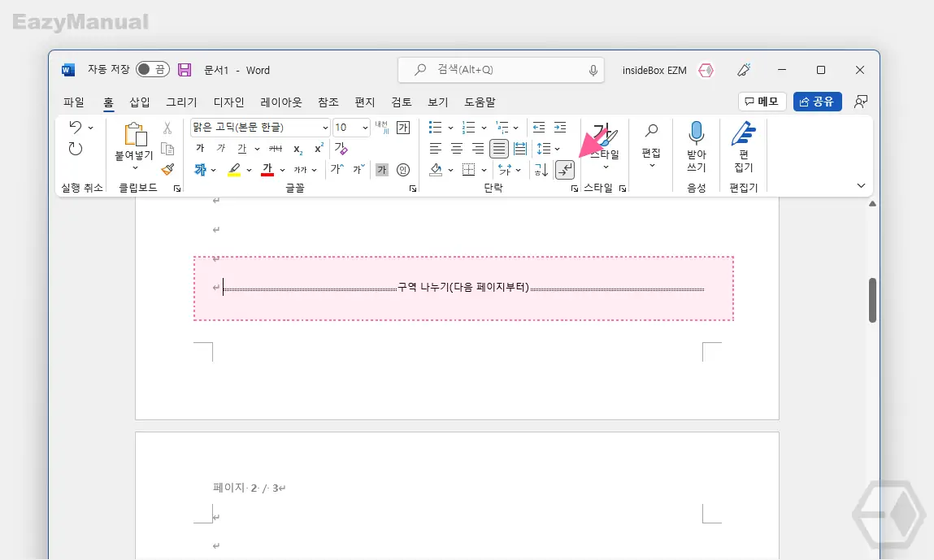Open the Paragraph dialog launcher
The image size is (934, 560).
(x=574, y=189)
